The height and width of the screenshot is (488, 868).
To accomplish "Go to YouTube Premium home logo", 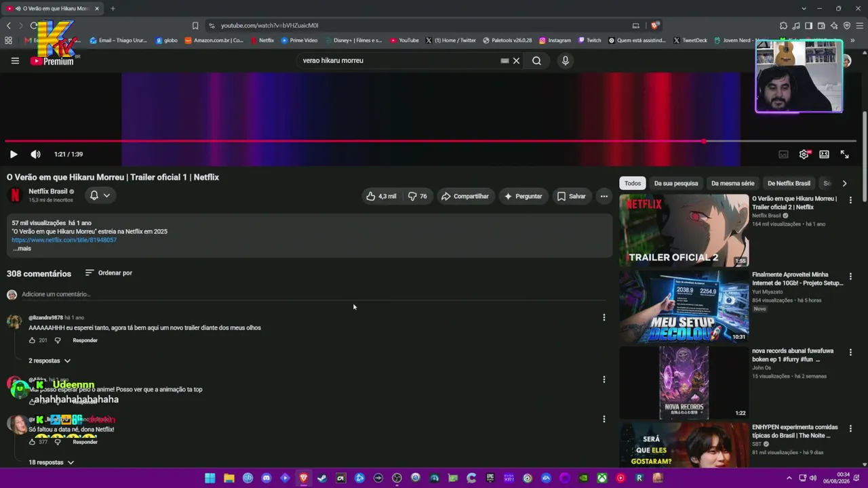I will tap(52, 61).
